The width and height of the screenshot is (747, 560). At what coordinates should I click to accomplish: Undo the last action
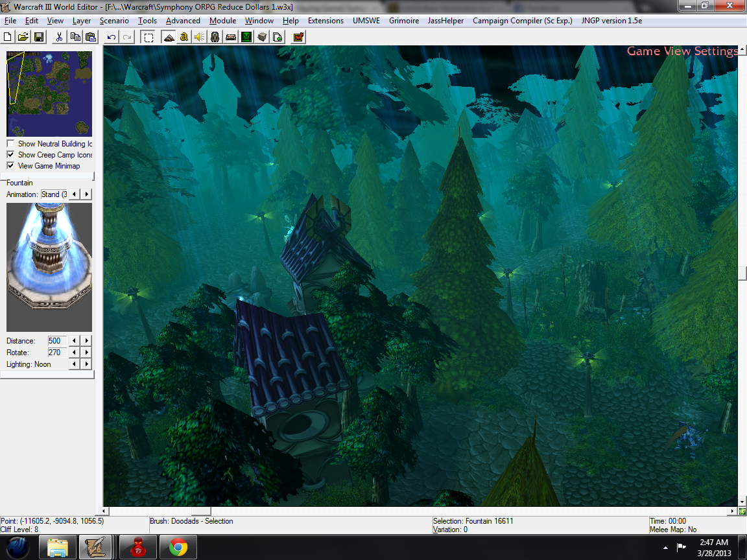[x=112, y=37]
